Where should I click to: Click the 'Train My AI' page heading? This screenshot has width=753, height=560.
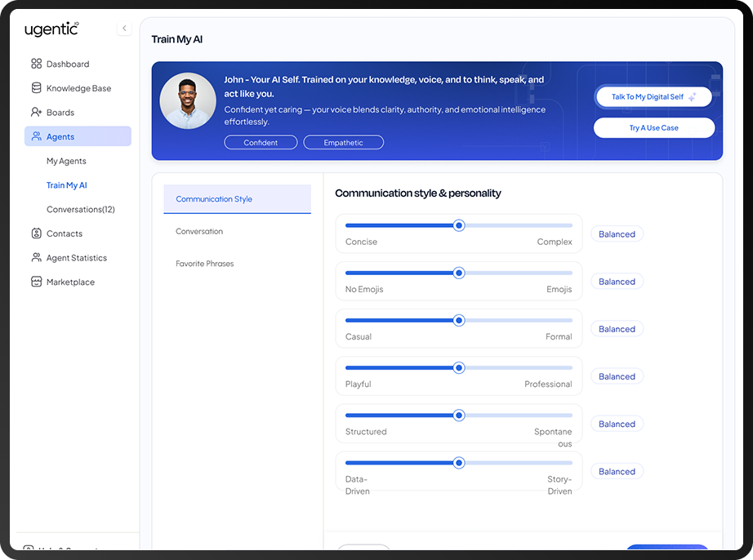(x=177, y=39)
